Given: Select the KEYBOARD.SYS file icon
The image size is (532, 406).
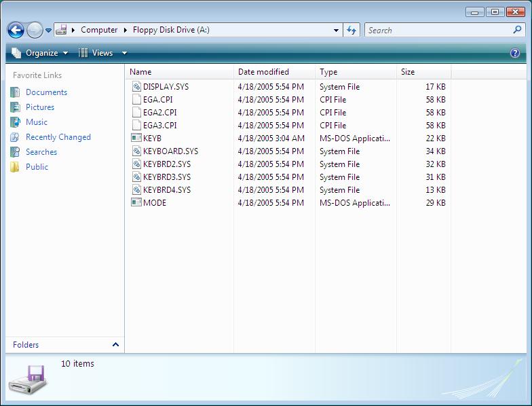Looking at the screenshot, I should (x=136, y=151).
